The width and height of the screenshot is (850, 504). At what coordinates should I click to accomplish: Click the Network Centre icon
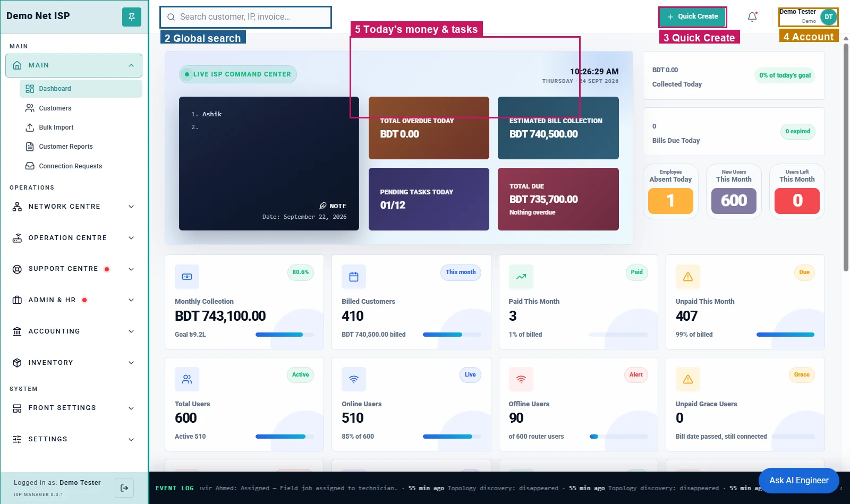(x=17, y=207)
